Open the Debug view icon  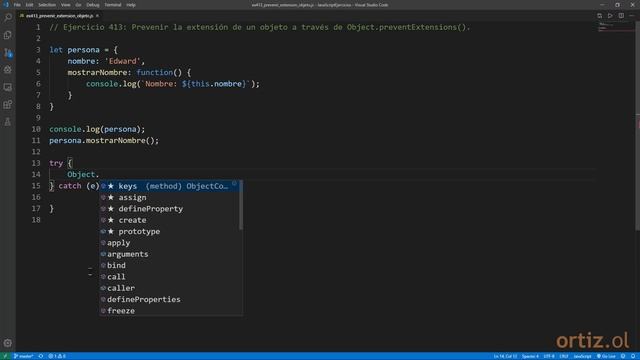[x=8, y=70]
